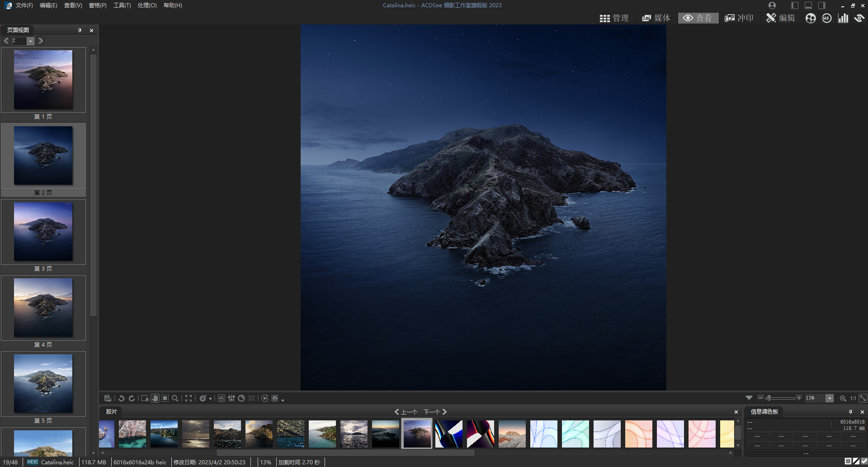Pin the 信息调色板 panel

850,412
